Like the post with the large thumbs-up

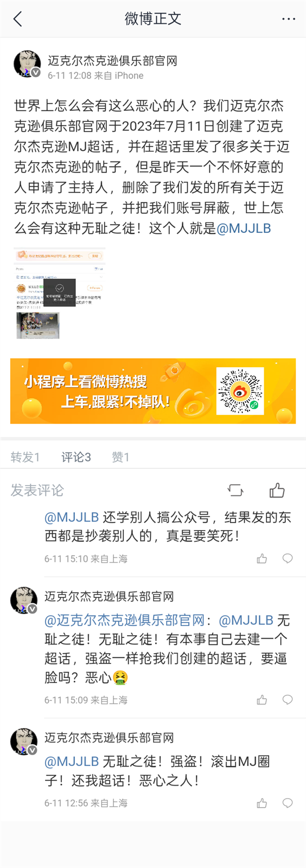[x=277, y=490]
